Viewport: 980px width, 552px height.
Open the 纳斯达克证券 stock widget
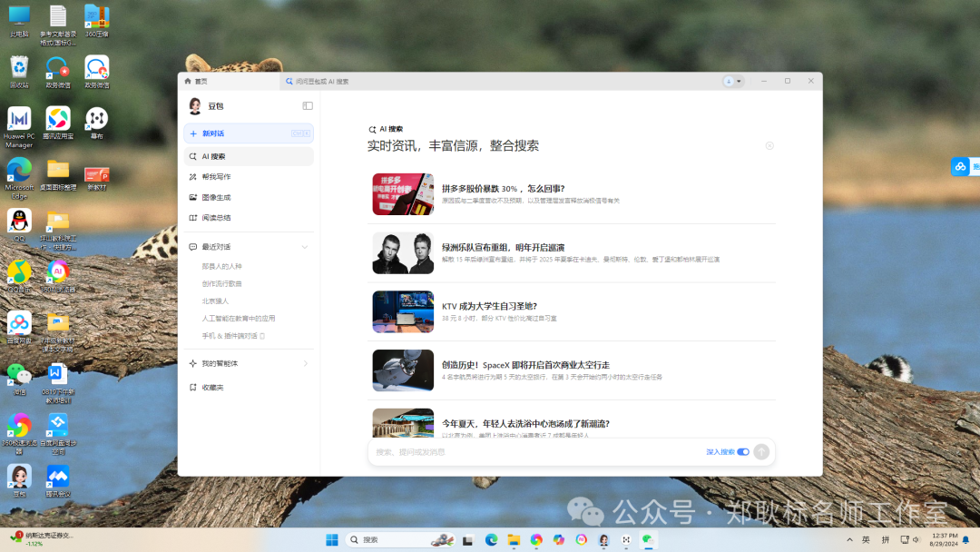pos(41,539)
